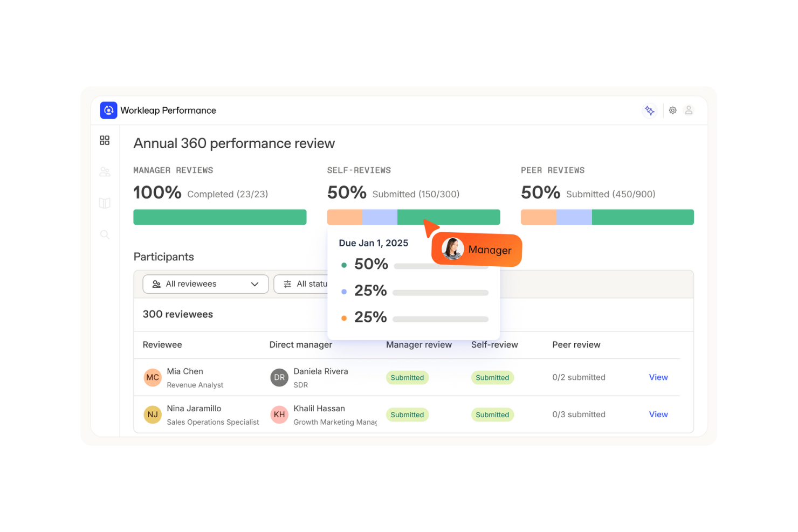Click the filter sliders icon on All status

(x=287, y=284)
